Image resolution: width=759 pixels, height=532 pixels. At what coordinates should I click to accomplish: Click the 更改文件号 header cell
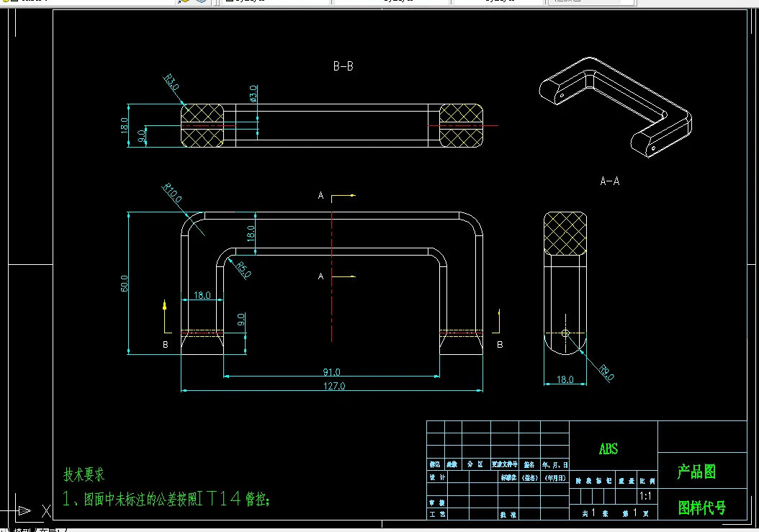[504, 464]
